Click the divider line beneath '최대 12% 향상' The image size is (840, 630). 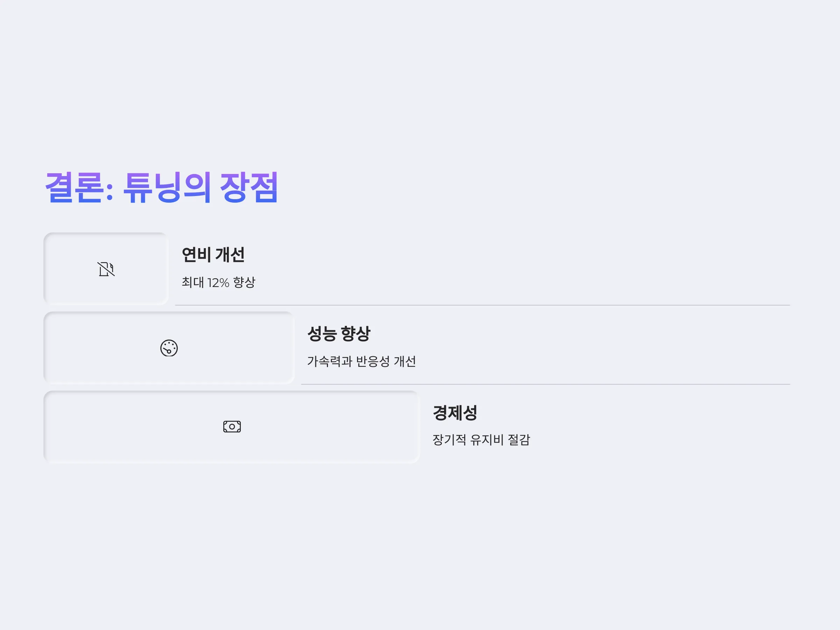pyautogui.click(x=482, y=305)
